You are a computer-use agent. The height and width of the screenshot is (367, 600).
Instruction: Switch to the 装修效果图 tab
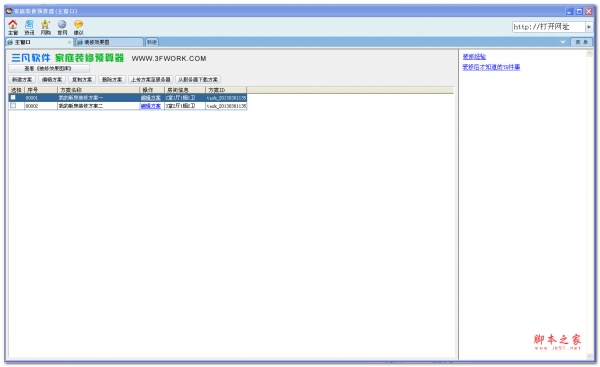coord(109,42)
